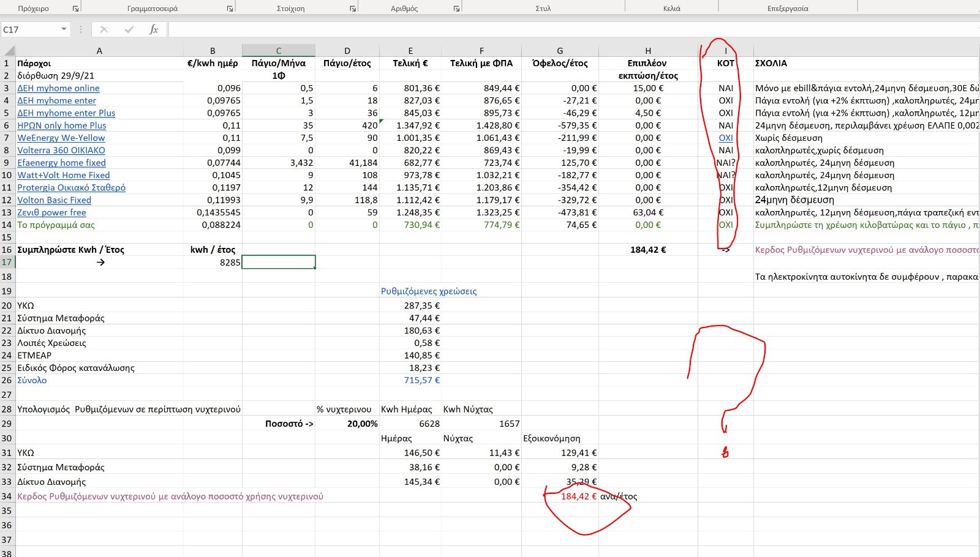The width and height of the screenshot is (980, 557).
Task: Open the ΔΕΗ myhome enter link in row 4
Action: 56,100
